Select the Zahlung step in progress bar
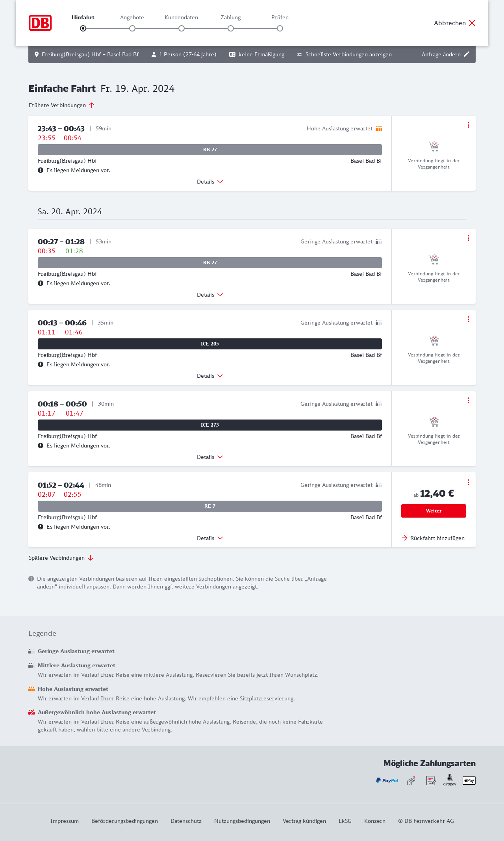 pos(231,28)
